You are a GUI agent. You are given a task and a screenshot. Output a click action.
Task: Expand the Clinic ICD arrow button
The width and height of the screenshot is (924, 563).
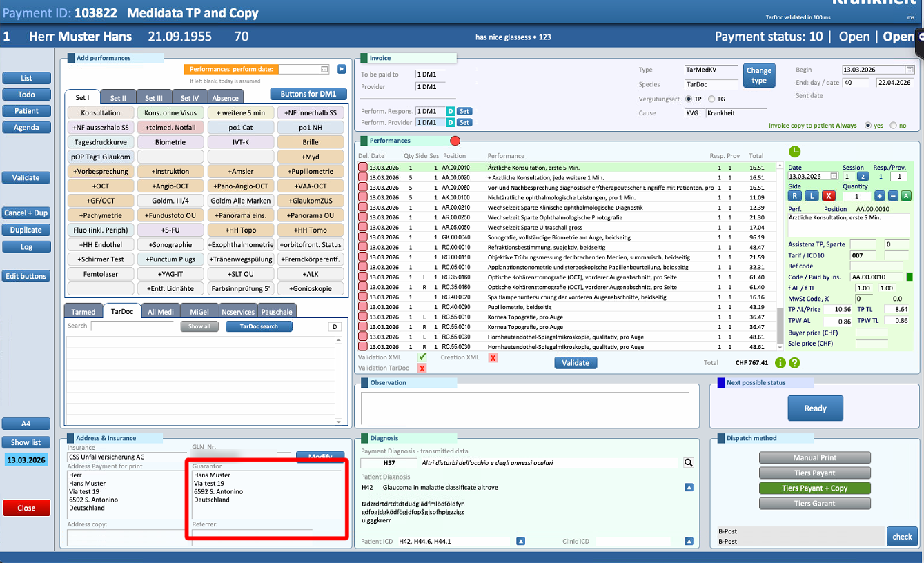[689, 542]
